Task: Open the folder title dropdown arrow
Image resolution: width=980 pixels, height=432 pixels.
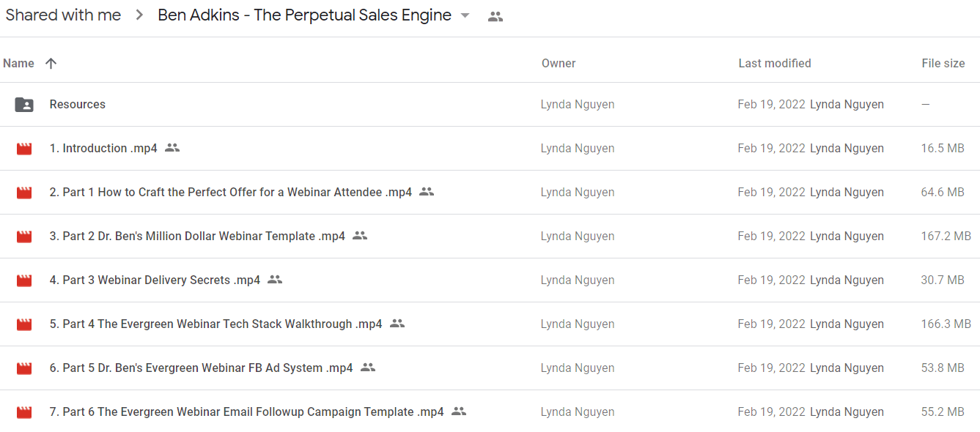Action: [x=465, y=16]
